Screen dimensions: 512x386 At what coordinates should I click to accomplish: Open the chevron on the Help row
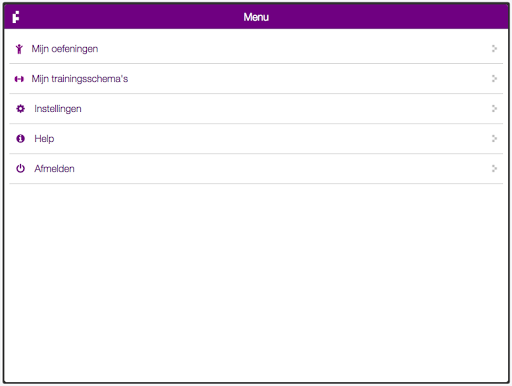coord(494,139)
